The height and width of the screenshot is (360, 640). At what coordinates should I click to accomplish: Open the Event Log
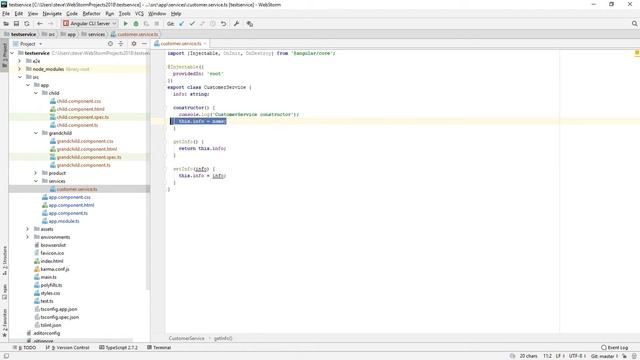tap(615, 347)
